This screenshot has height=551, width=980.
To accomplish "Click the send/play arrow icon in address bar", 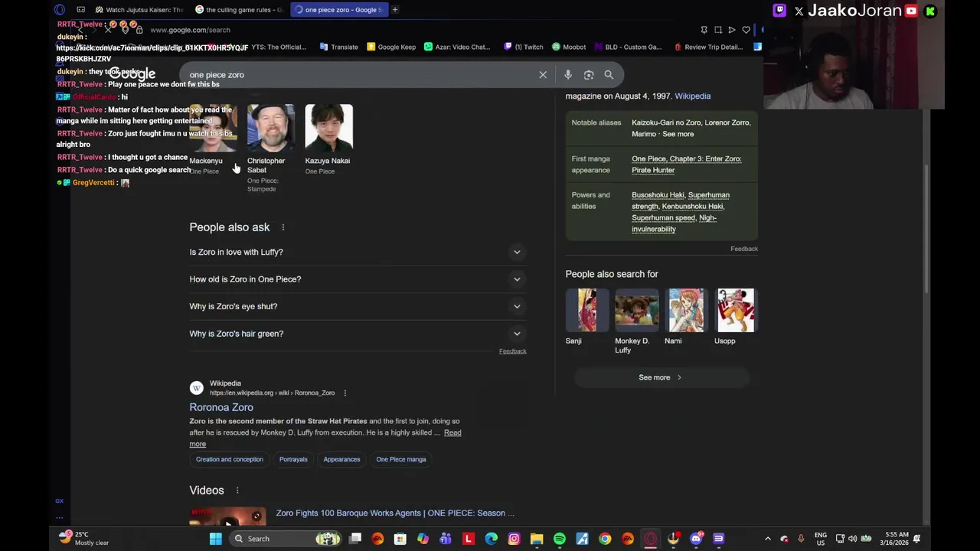I will click(x=732, y=30).
